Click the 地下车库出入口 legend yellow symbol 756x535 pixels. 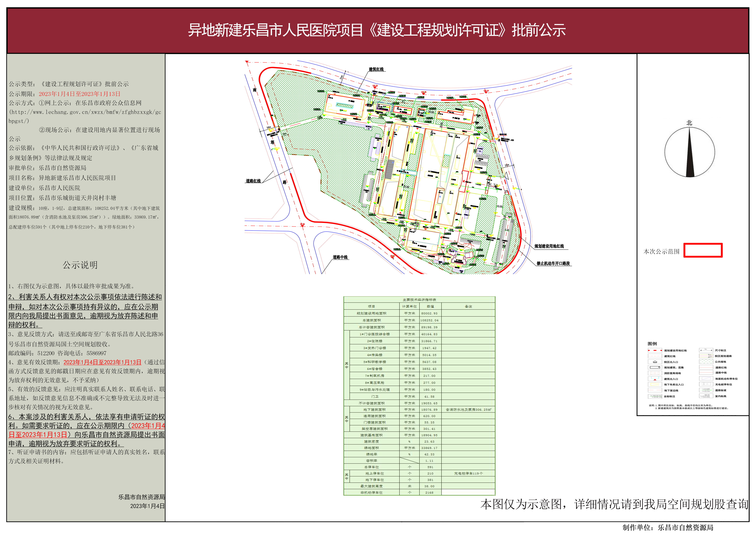coord(655,384)
